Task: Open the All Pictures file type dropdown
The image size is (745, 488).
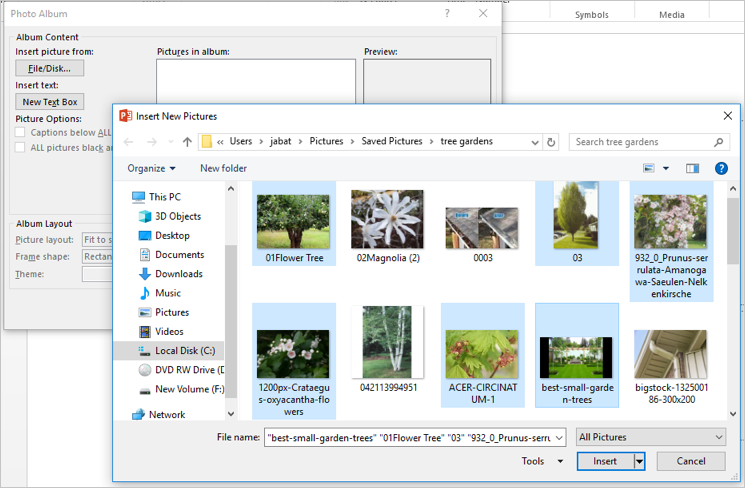Action: (x=650, y=437)
